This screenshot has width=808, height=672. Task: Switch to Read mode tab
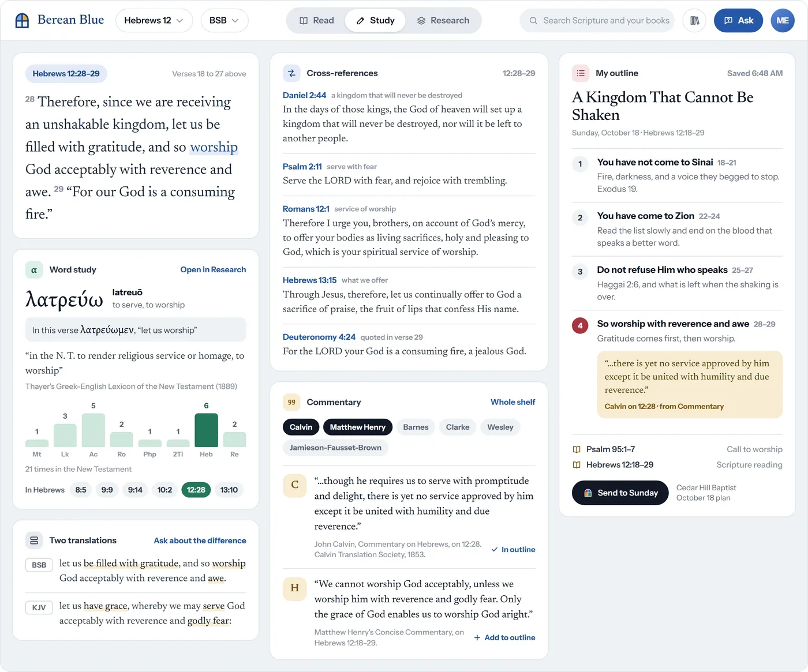pos(317,20)
